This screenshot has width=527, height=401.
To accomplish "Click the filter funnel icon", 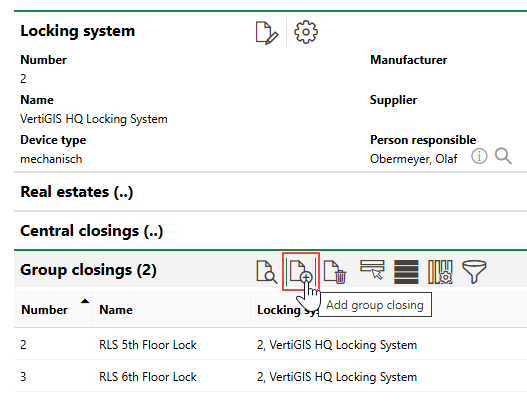I will [x=474, y=272].
